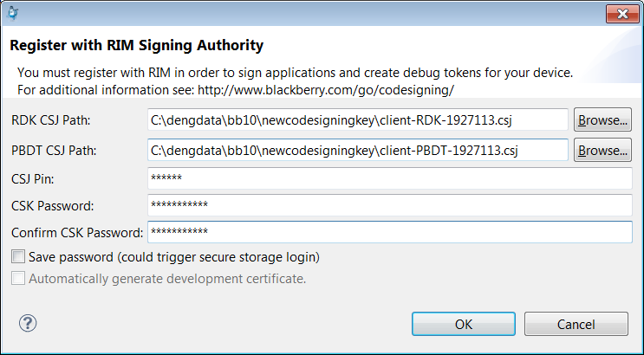Browse for the RDK CSJ file
Image resolution: width=644 pixels, height=355 pixels.
[602, 119]
